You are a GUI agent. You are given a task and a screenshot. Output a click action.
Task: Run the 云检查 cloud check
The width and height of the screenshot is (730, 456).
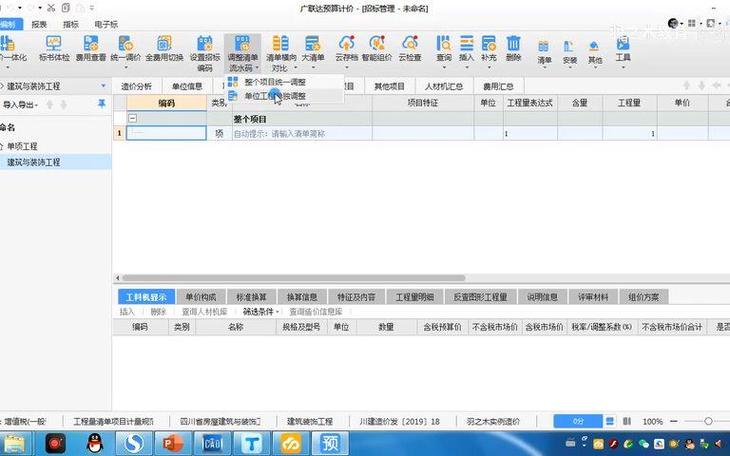(410, 48)
